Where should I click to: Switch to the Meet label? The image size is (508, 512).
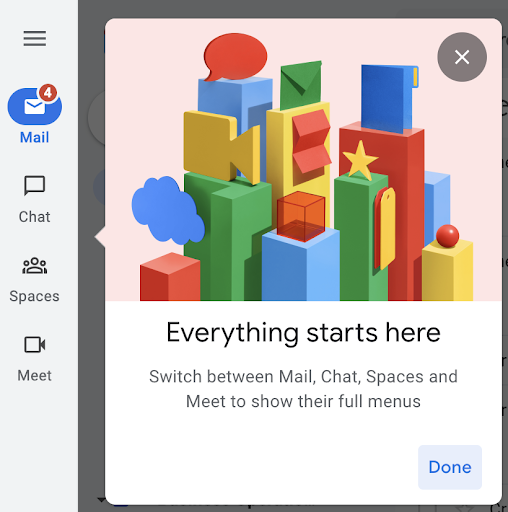34,376
